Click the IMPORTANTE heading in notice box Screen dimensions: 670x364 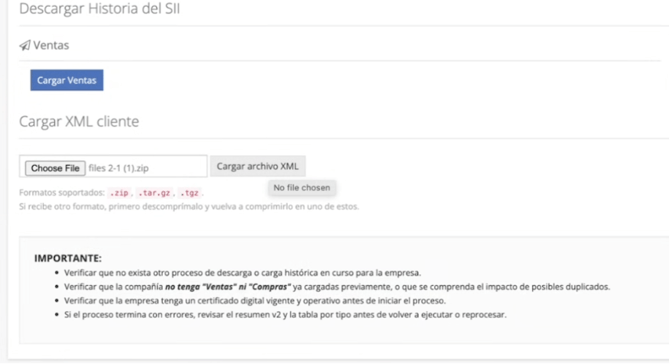pyautogui.click(x=68, y=258)
